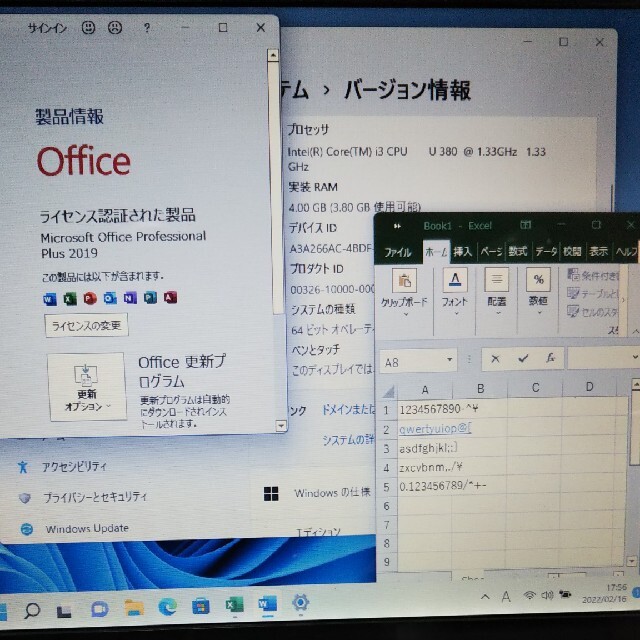
Task: Open the Font group in Excel ribbon
Action: (455, 292)
